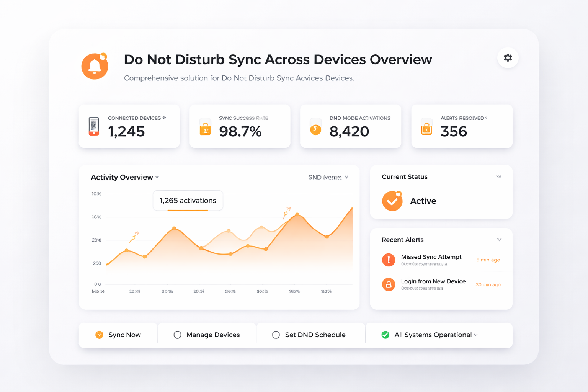Select the Set DND Schedule radio button
Viewport: 588px width, 392px height.
coord(276,335)
